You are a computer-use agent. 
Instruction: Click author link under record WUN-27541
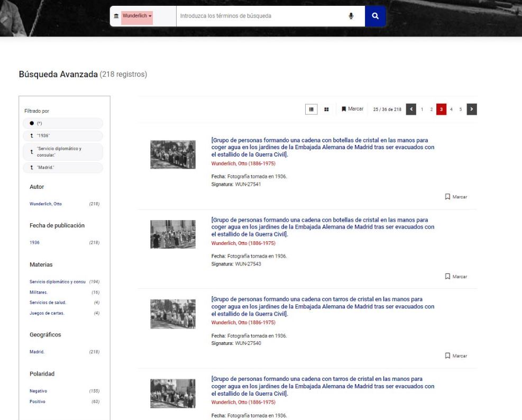[243, 163]
